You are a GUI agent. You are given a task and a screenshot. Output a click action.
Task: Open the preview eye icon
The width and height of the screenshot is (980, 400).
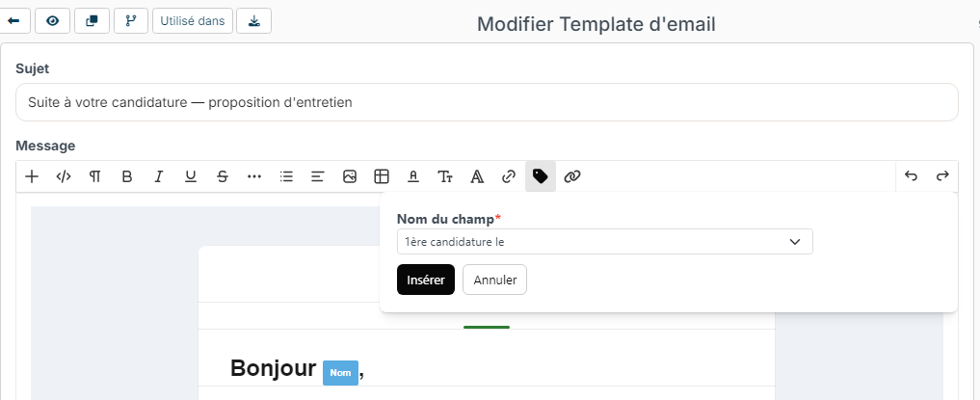tap(52, 20)
